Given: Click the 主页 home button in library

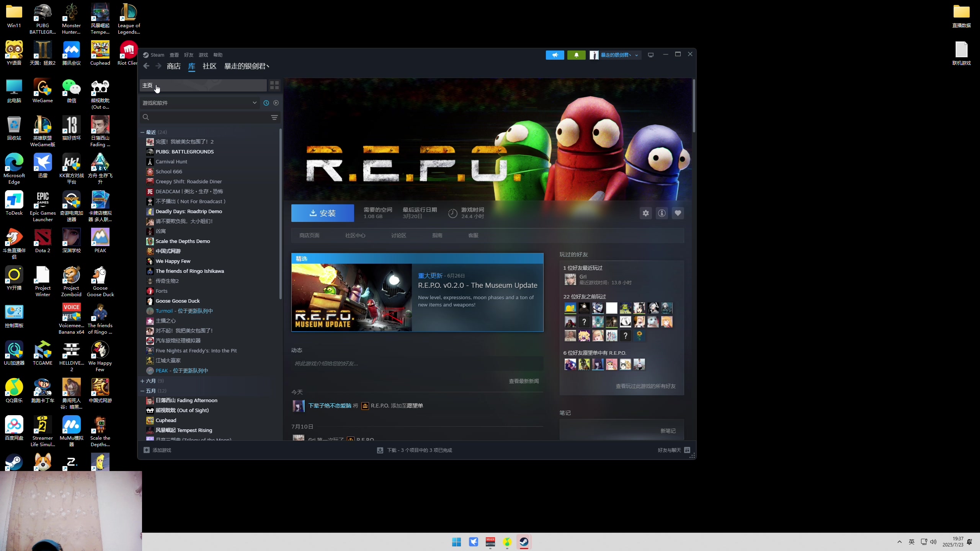Looking at the screenshot, I should [x=203, y=85].
